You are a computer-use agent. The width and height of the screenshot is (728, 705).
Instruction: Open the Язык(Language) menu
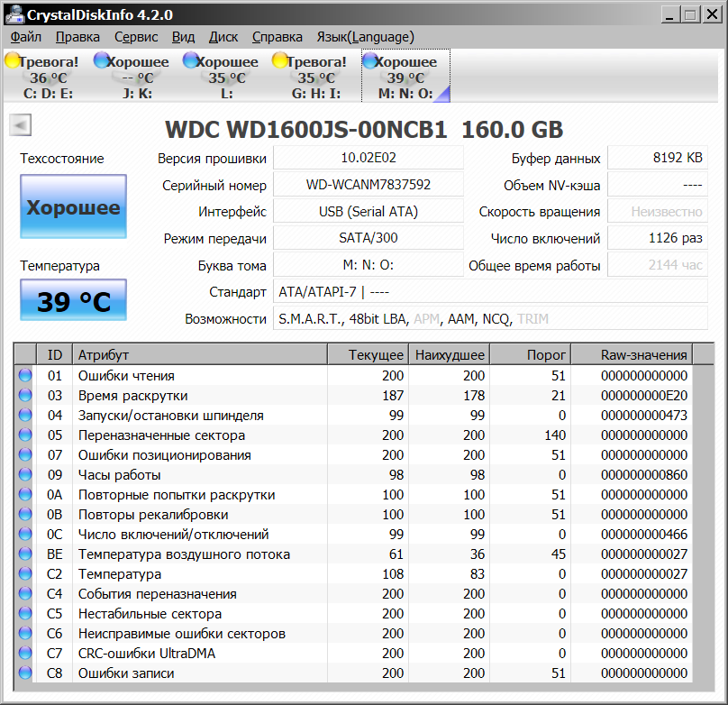(x=365, y=37)
